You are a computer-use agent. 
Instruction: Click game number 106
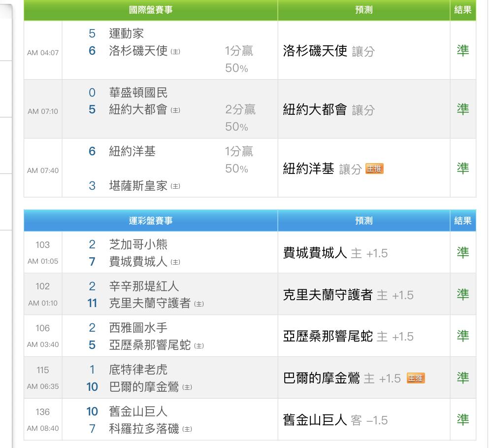point(42,328)
